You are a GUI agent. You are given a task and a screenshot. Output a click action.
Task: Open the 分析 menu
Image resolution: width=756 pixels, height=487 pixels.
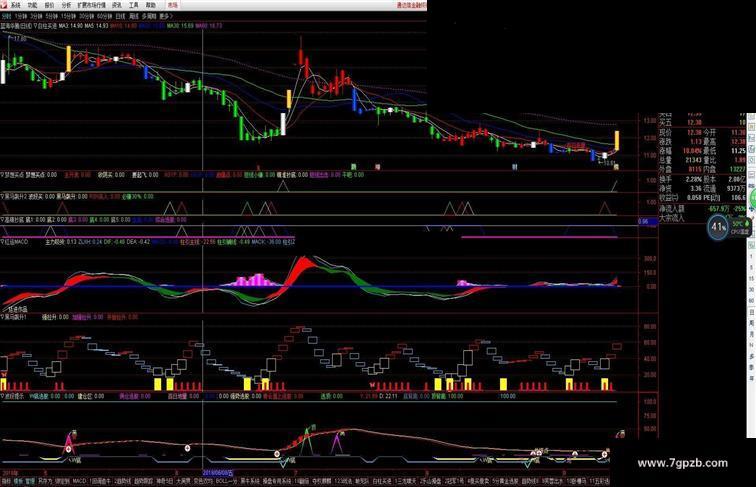point(66,5)
